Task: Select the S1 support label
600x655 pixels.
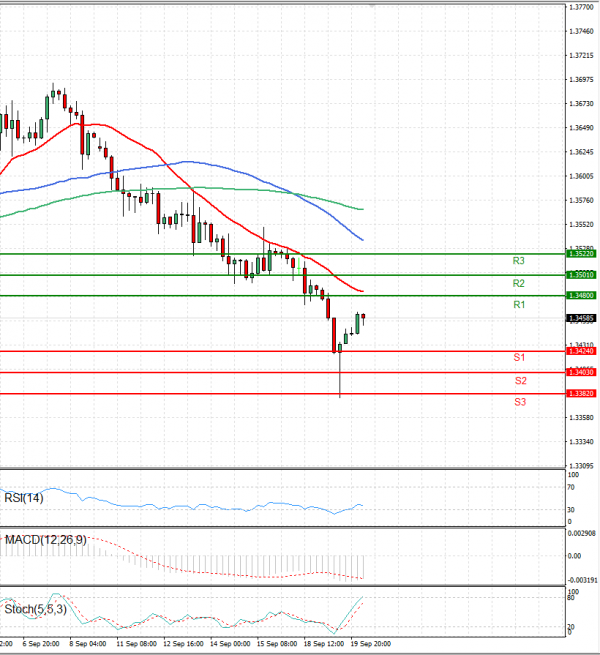Action: pyautogui.click(x=520, y=358)
